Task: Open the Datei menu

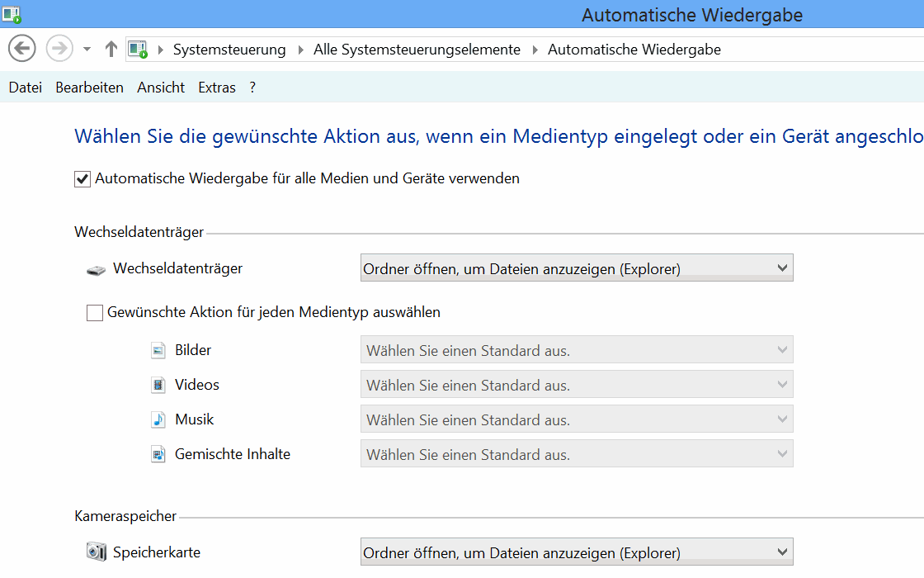Action: click(25, 88)
